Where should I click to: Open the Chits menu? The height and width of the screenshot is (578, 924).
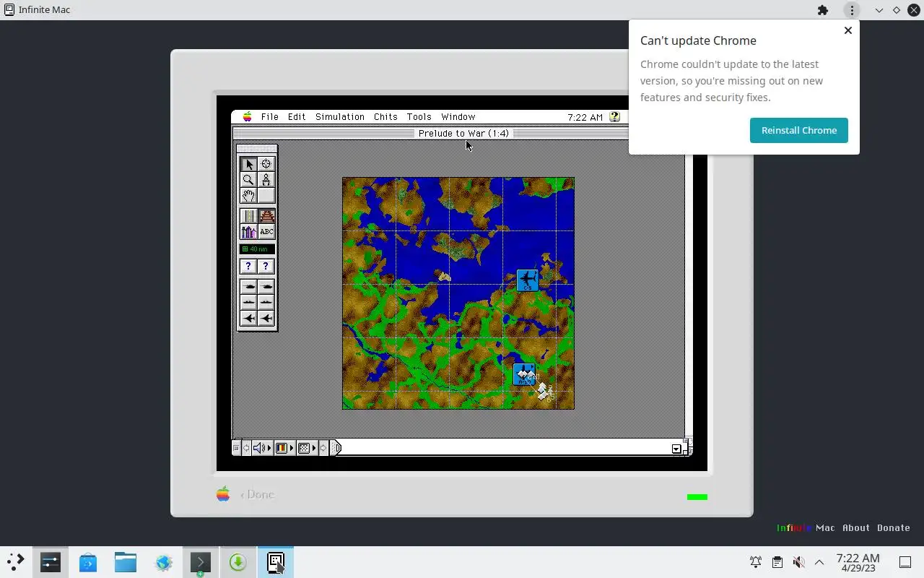[x=385, y=117]
